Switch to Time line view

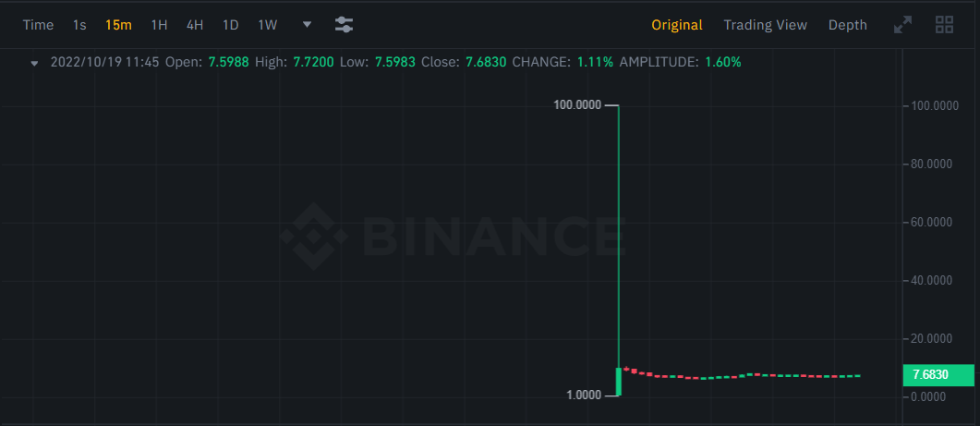[38, 25]
